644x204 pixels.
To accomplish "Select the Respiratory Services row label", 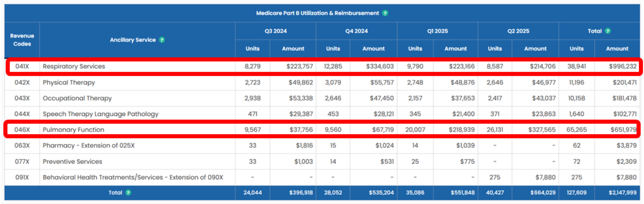I will [74, 66].
